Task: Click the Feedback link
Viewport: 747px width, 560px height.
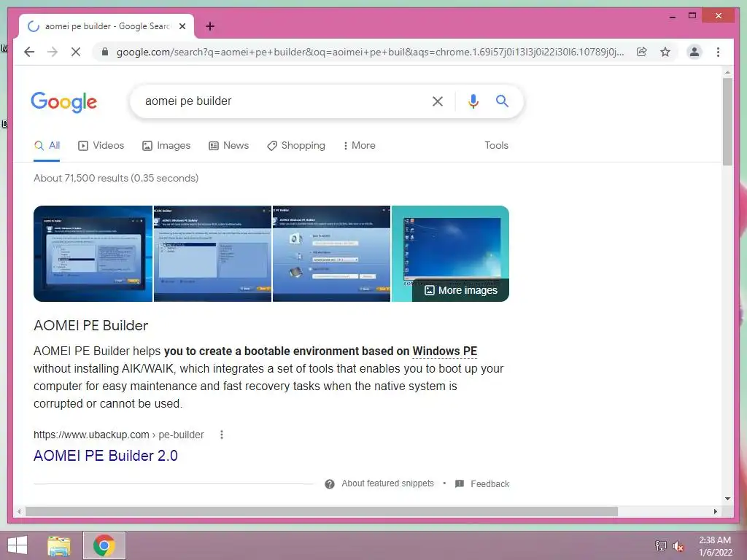Action: coord(489,484)
